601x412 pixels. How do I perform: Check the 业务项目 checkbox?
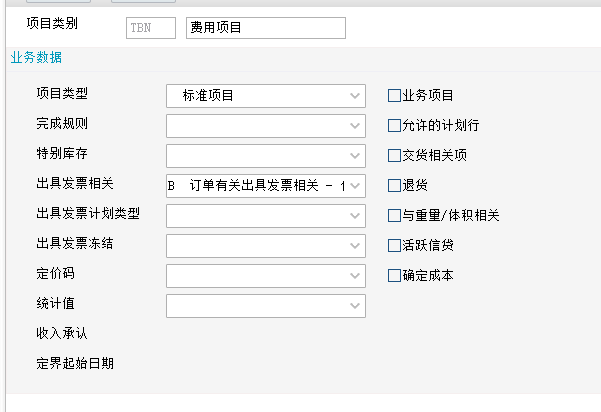tap(394, 95)
